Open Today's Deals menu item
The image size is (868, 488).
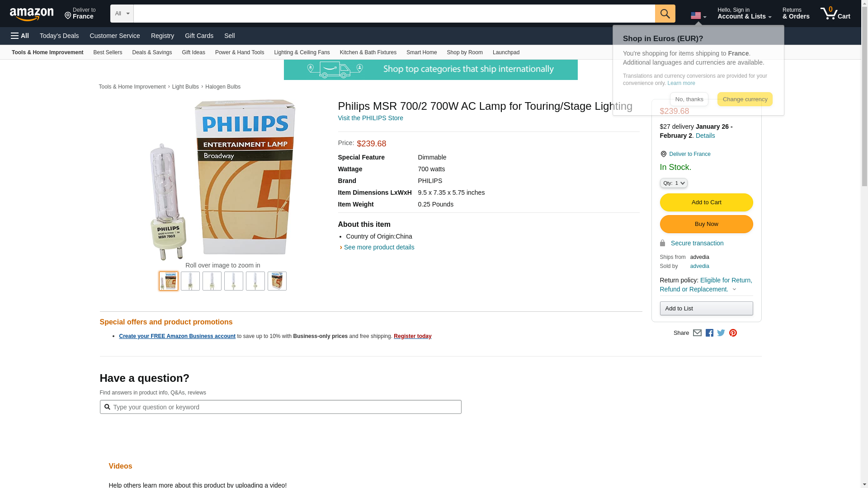pos(59,36)
